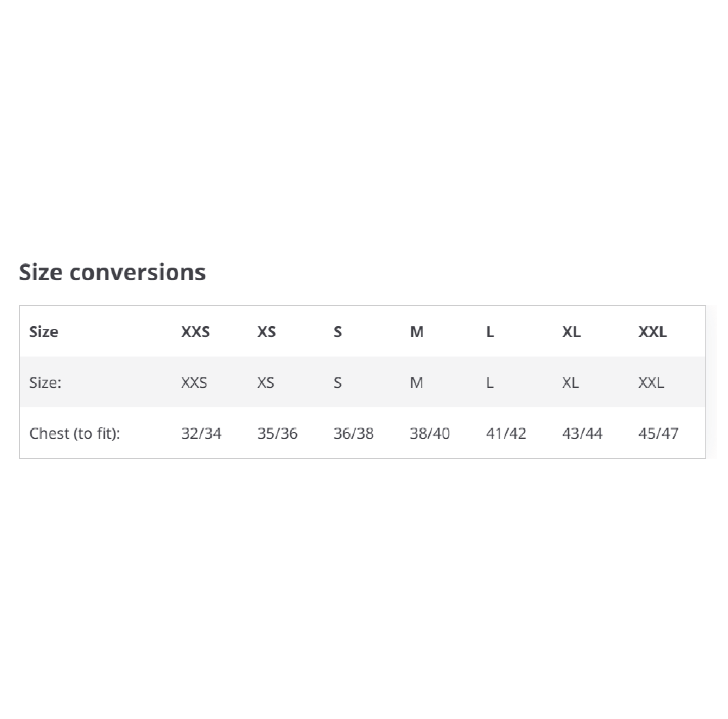728x719 pixels.
Task: Click the 32/34 chest measurement
Action: pyautogui.click(x=201, y=433)
